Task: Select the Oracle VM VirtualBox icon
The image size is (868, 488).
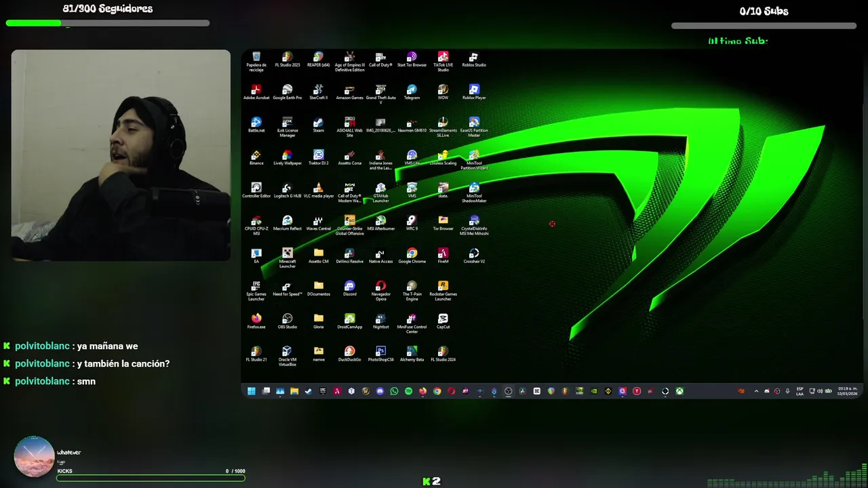Action: tap(288, 355)
